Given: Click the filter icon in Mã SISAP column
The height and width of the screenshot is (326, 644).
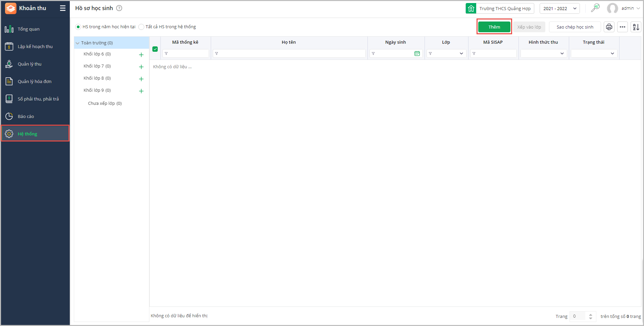Looking at the screenshot, I should pyautogui.click(x=474, y=53).
